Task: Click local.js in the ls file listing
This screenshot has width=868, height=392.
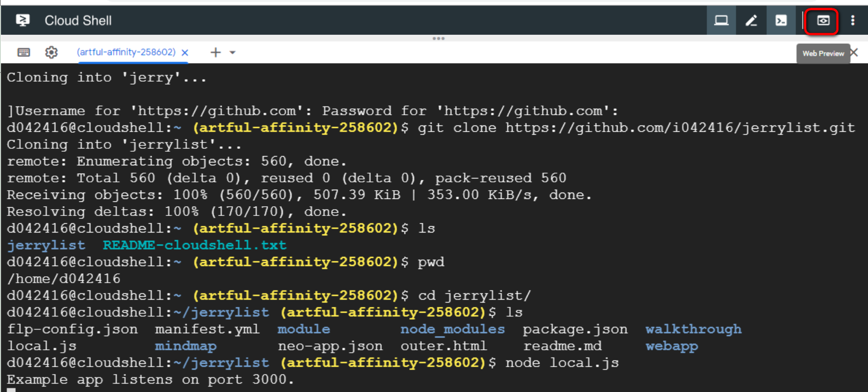Action: (42, 346)
